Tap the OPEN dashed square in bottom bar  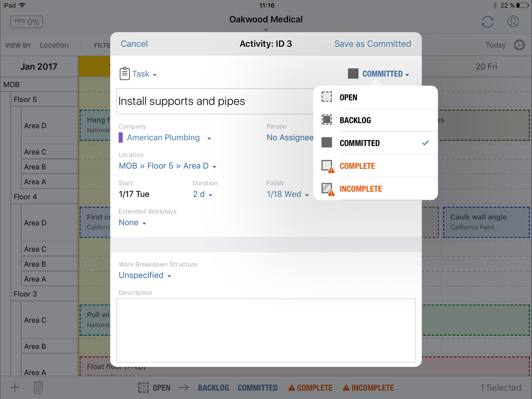pos(143,388)
